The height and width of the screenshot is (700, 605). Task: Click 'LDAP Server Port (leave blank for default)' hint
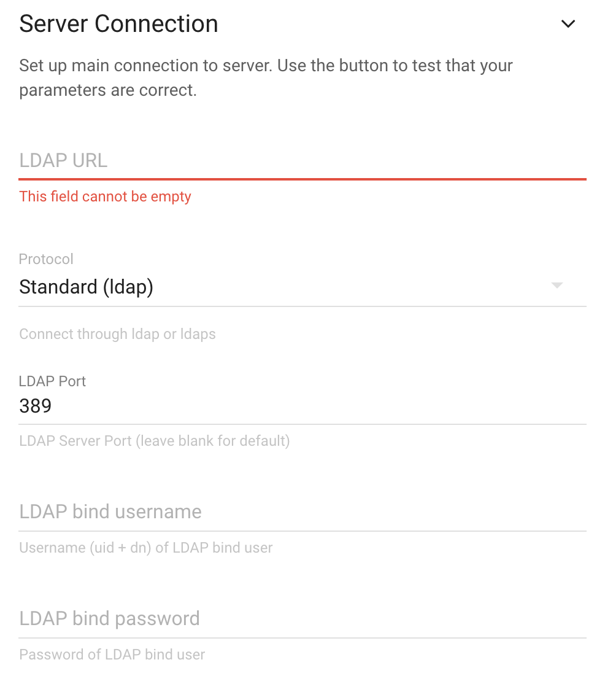coord(155,441)
